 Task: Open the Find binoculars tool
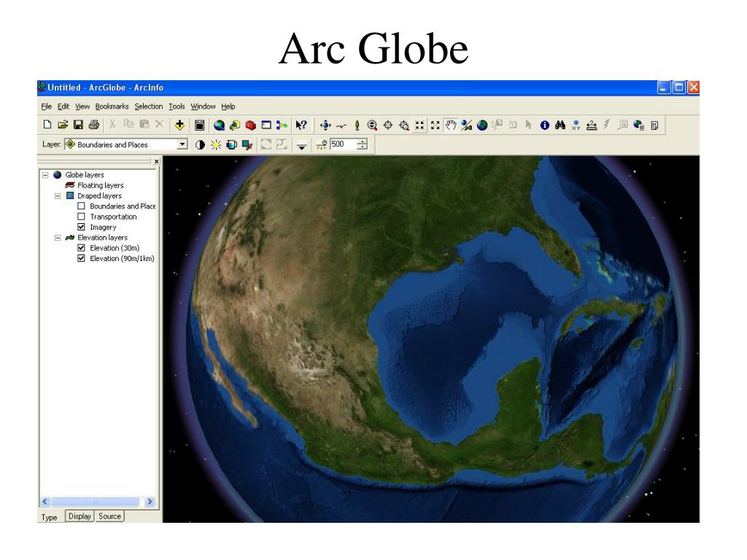(560, 125)
